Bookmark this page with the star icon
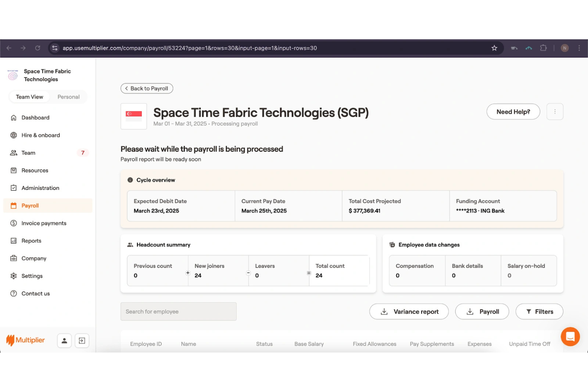The width and height of the screenshot is (588, 392). click(494, 48)
